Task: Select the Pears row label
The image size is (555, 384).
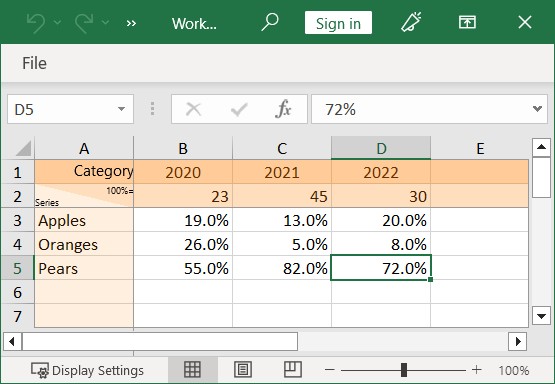Action: click(84, 268)
